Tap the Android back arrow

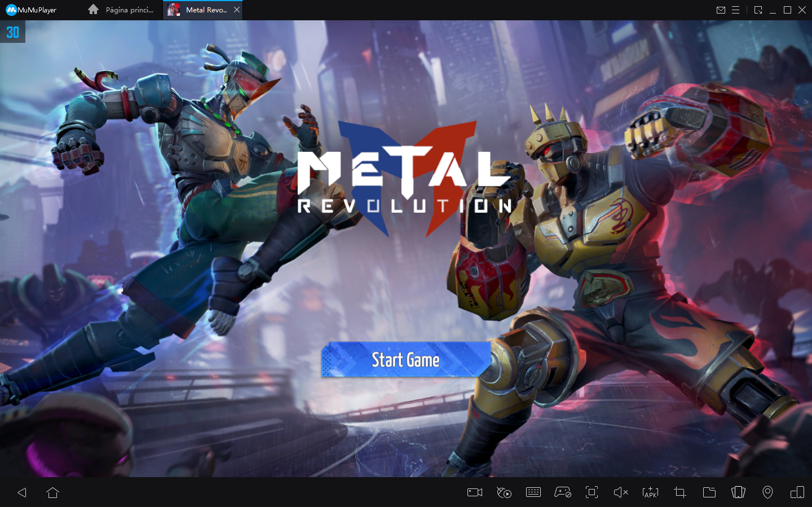[x=22, y=492]
